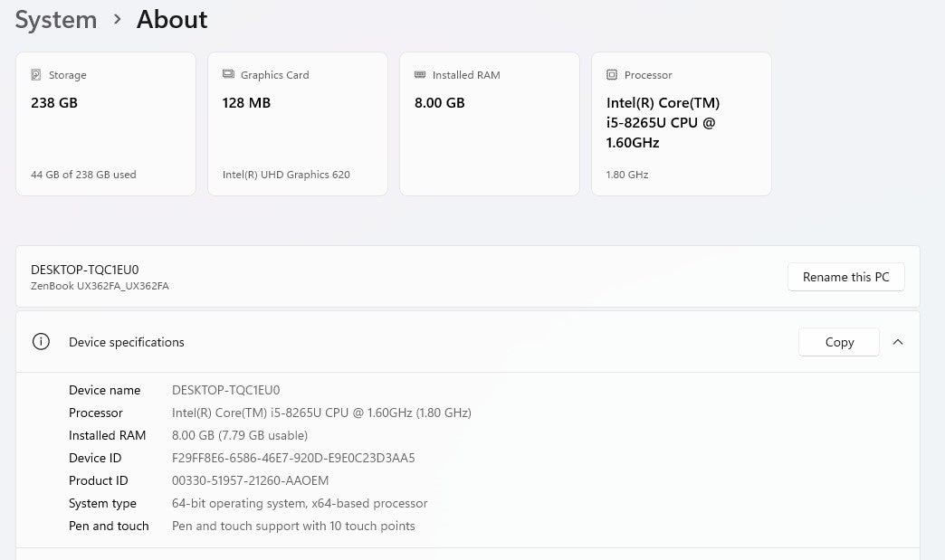
Task: Click the Device ID value in specifications
Action: coord(293,458)
